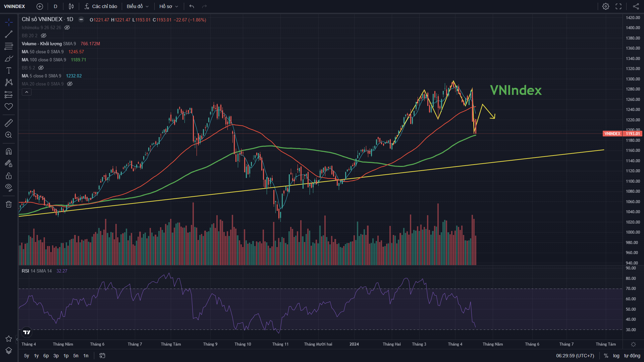The image size is (644, 362).
Task: Select the ruler measure tool
Action: [9, 123]
